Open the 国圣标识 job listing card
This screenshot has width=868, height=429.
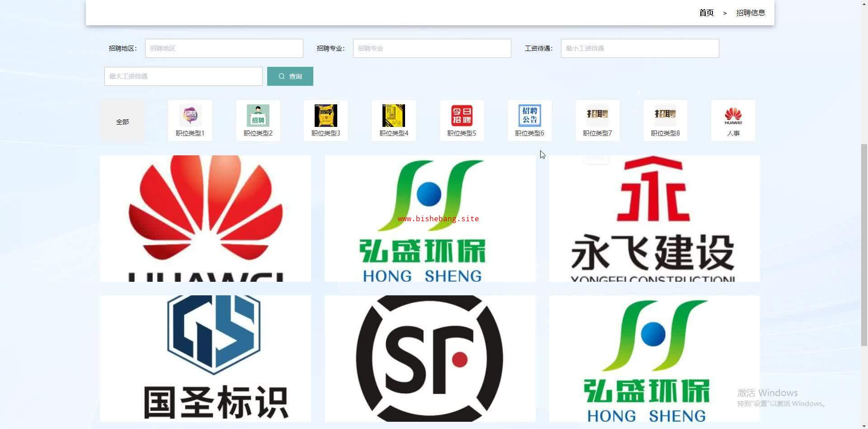pos(206,359)
